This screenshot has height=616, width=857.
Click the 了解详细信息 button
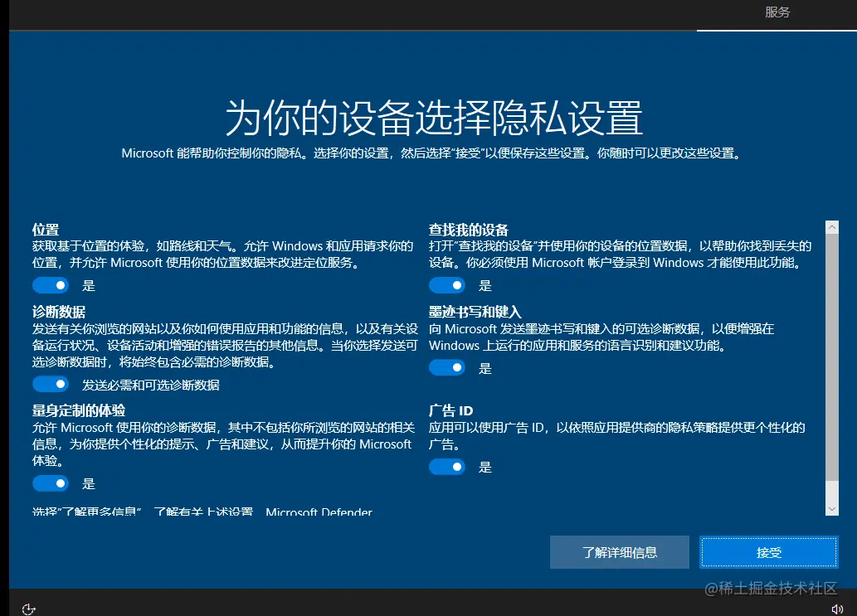coord(619,552)
